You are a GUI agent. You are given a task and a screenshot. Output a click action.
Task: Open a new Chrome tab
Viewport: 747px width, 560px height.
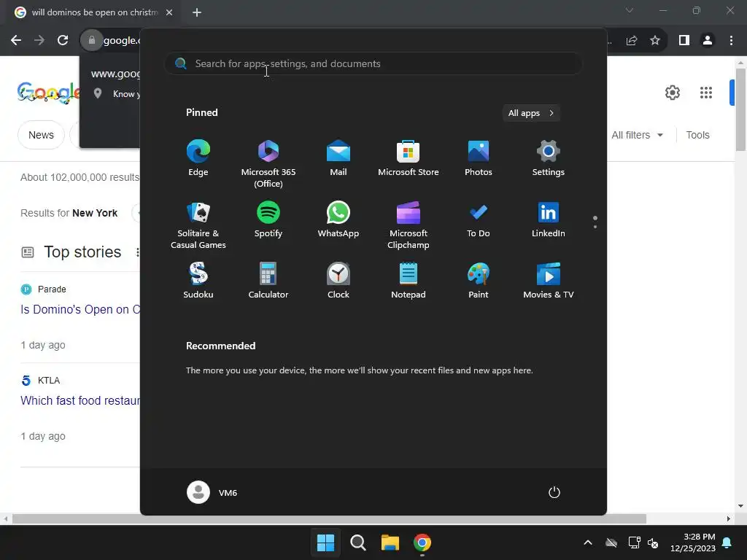coord(197,12)
